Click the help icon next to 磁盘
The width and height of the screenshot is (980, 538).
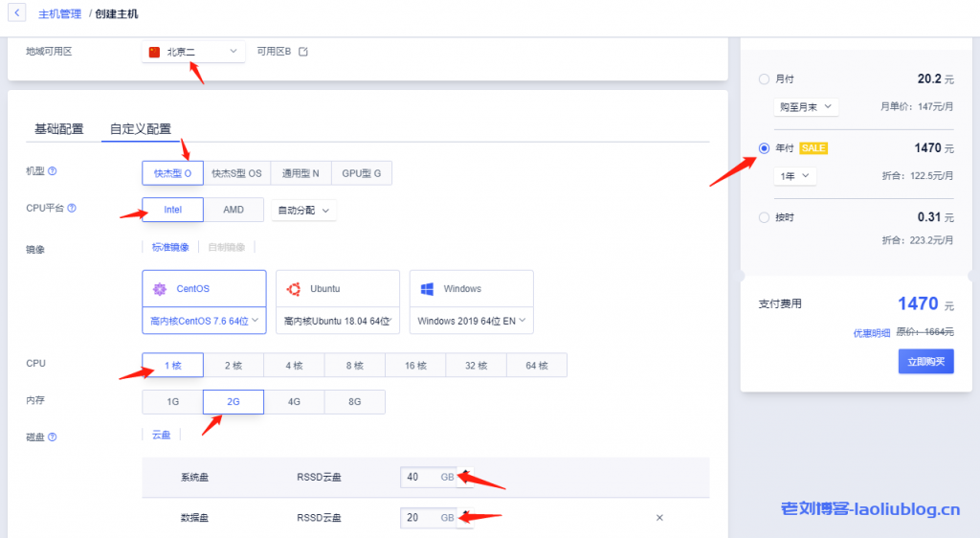[53, 437]
